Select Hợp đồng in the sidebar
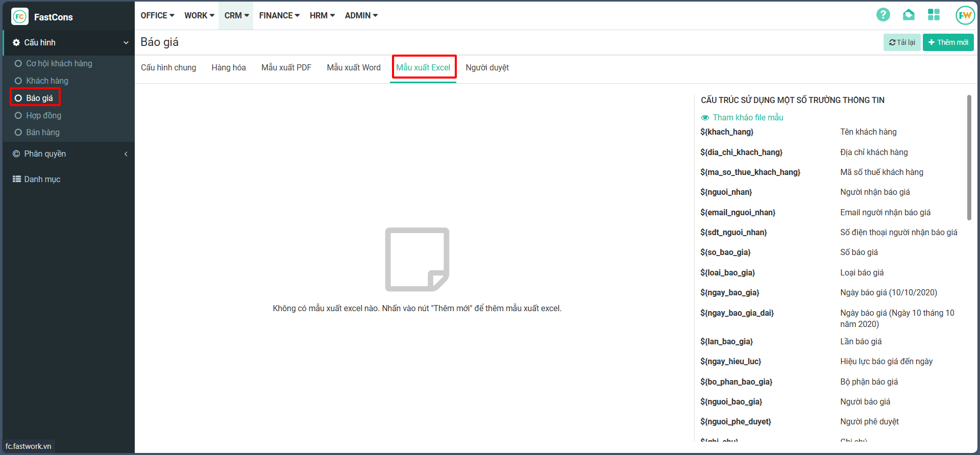Viewport: 980px width, 455px height. click(x=43, y=115)
